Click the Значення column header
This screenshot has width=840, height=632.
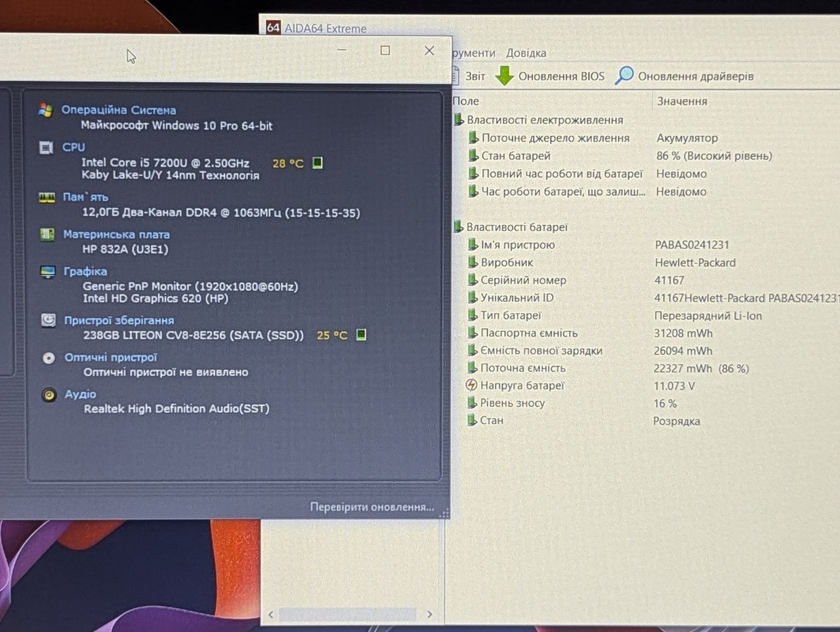coord(682,101)
